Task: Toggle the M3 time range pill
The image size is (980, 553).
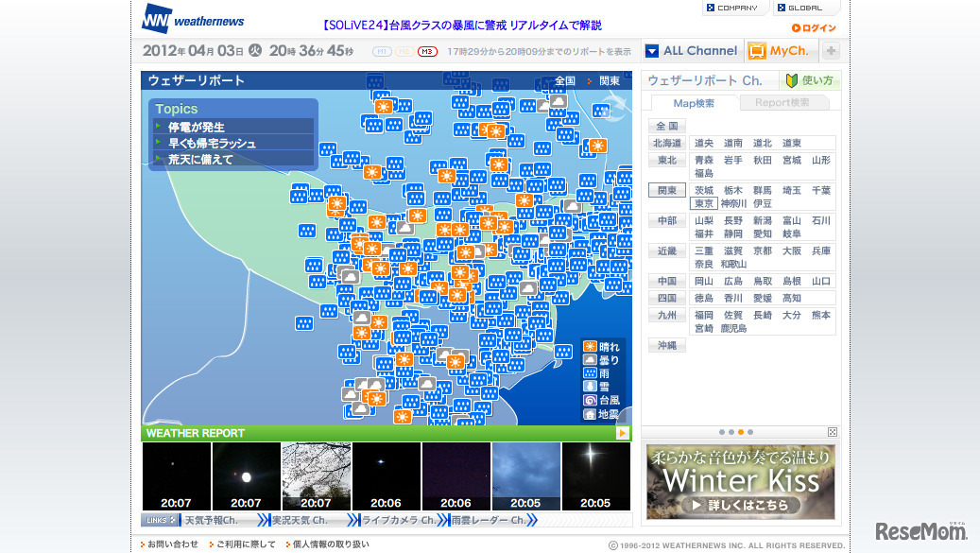Action: coord(427,52)
